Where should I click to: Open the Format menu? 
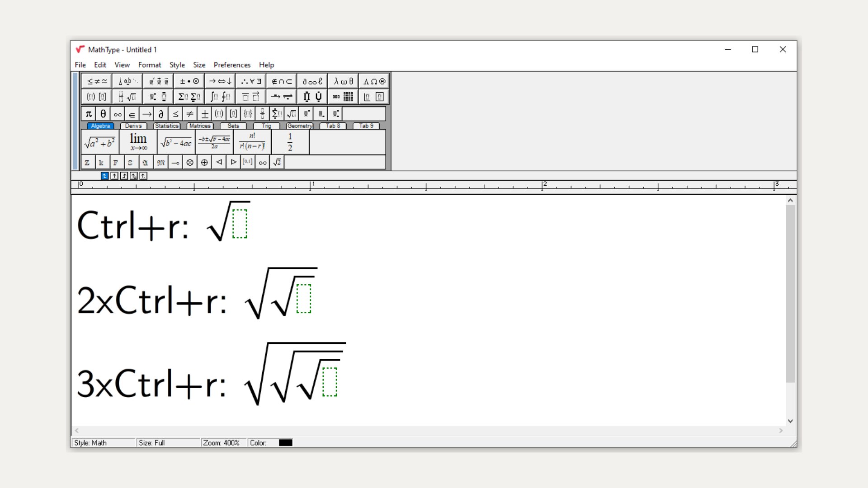[x=150, y=65]
